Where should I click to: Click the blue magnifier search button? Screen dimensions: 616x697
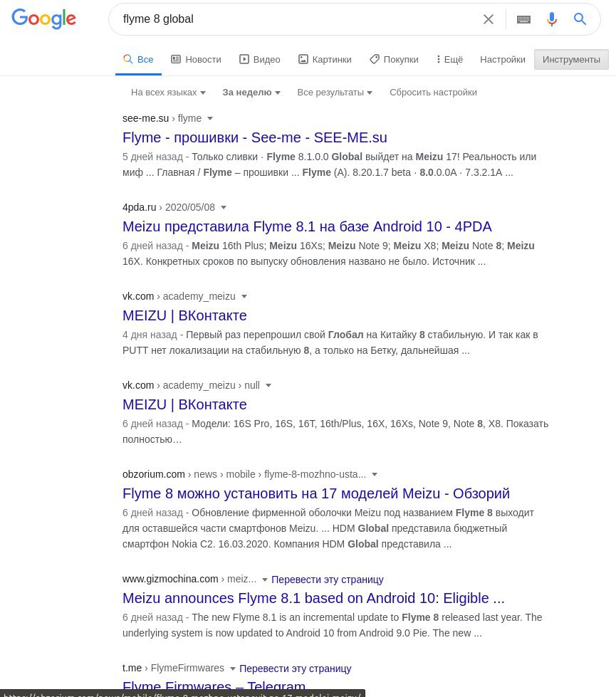(x=580, y=19)
